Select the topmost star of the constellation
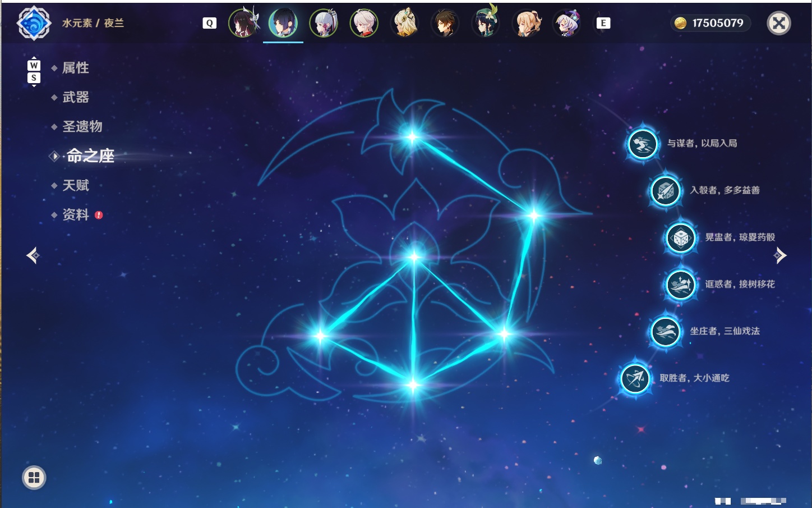 [412, 136]
